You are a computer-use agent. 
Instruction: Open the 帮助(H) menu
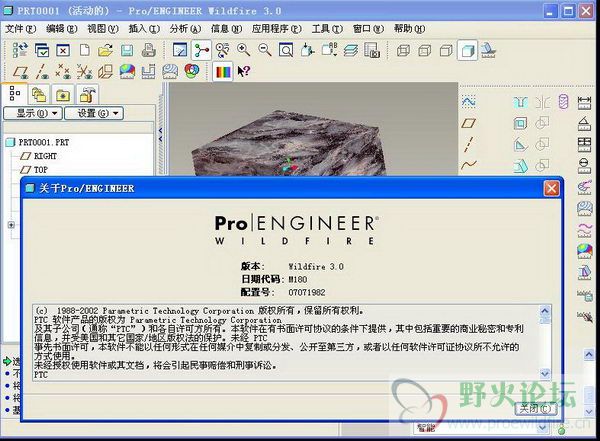click(x=409, y=29)
